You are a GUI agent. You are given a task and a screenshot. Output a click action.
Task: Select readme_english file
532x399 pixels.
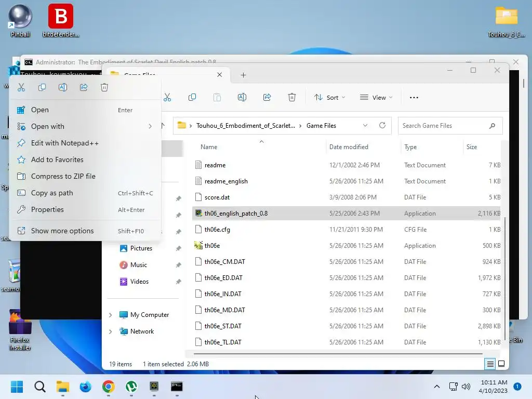[346, 181]
